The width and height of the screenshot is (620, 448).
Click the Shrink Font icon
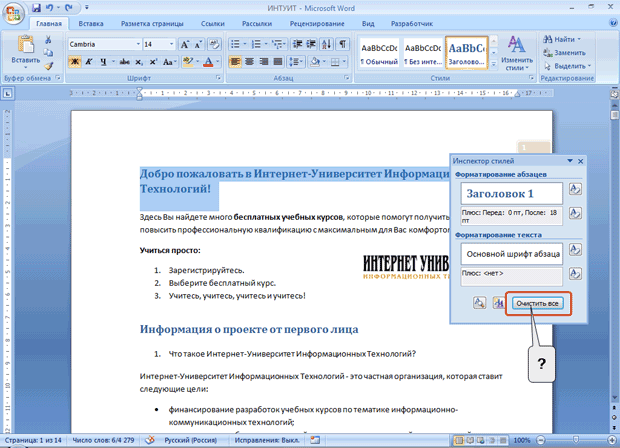coord(198,44)
